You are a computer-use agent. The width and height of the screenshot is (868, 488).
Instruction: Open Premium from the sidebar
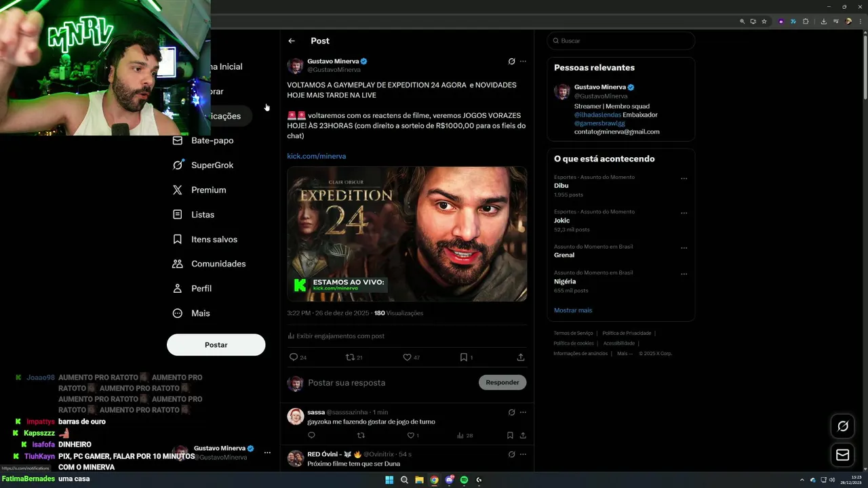199,190
